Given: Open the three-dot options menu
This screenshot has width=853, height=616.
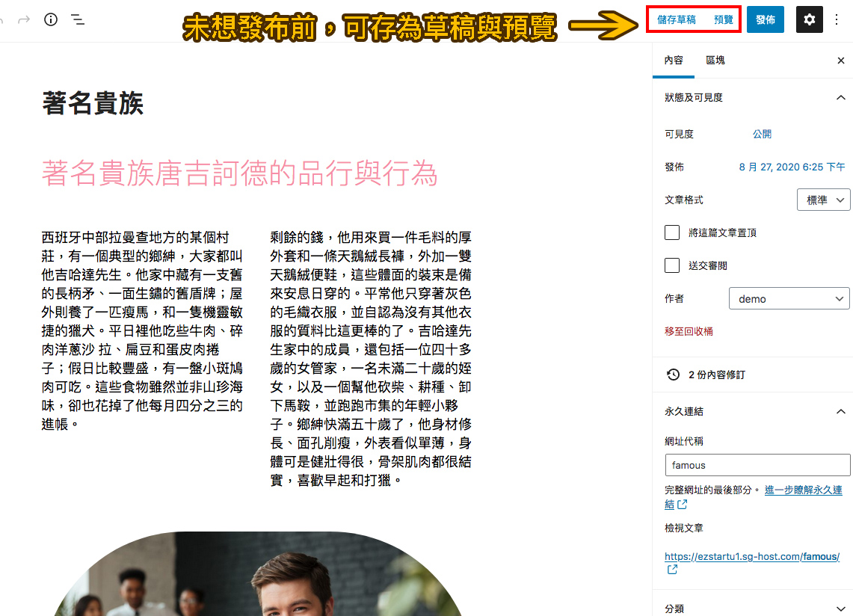Looking at the screenshot, I should pyautogui.click(x=836, y=19).
